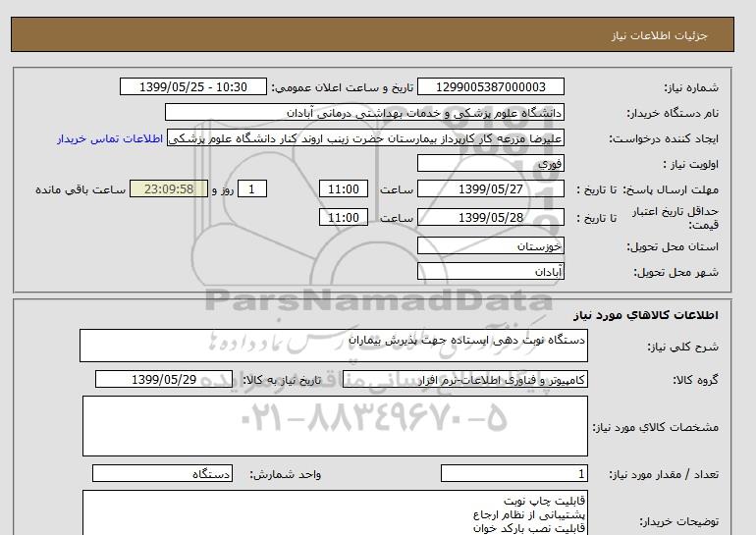
Task: Click the شماره نیاز field 1299005387000003
Action: point(490,86)
